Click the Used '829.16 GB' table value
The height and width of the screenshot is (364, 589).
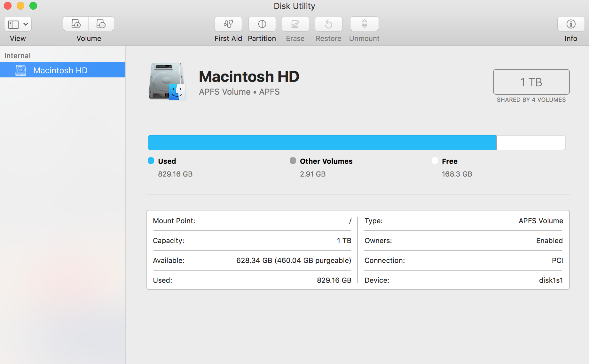click(334, 280)
